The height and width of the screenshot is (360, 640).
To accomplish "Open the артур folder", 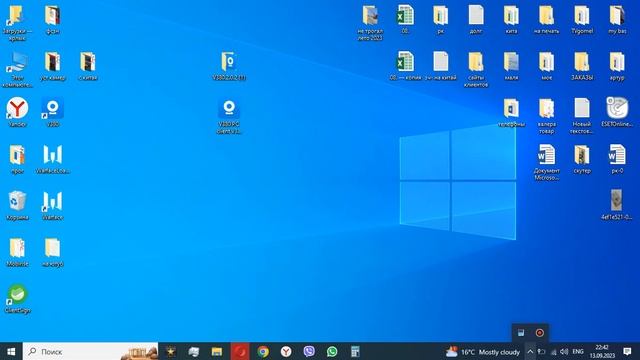I will pos(617,62).
